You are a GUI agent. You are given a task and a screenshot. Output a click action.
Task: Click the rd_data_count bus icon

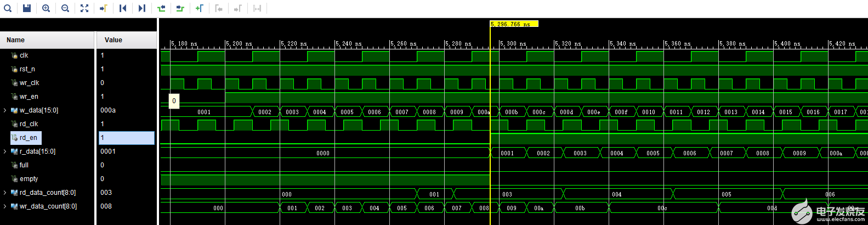coord(14,193)
